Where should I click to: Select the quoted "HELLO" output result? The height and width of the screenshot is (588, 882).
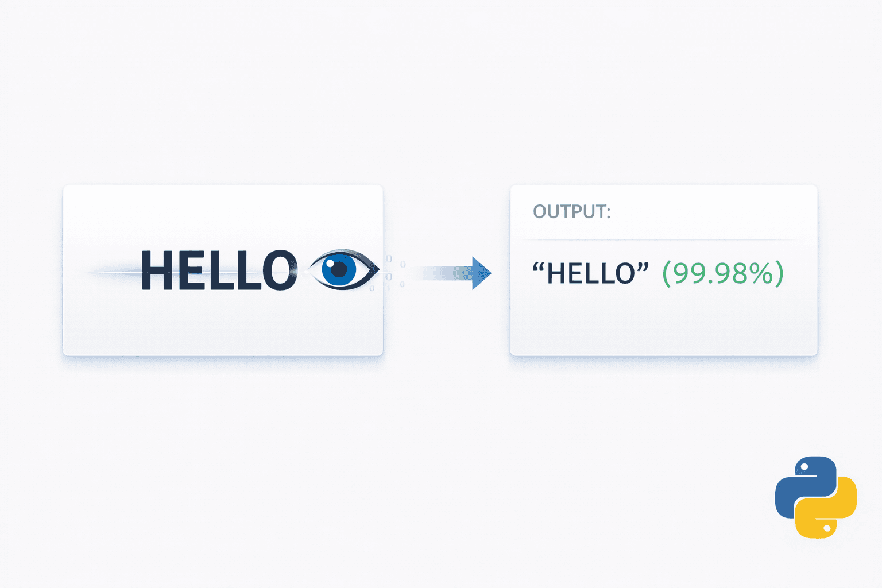590,273
